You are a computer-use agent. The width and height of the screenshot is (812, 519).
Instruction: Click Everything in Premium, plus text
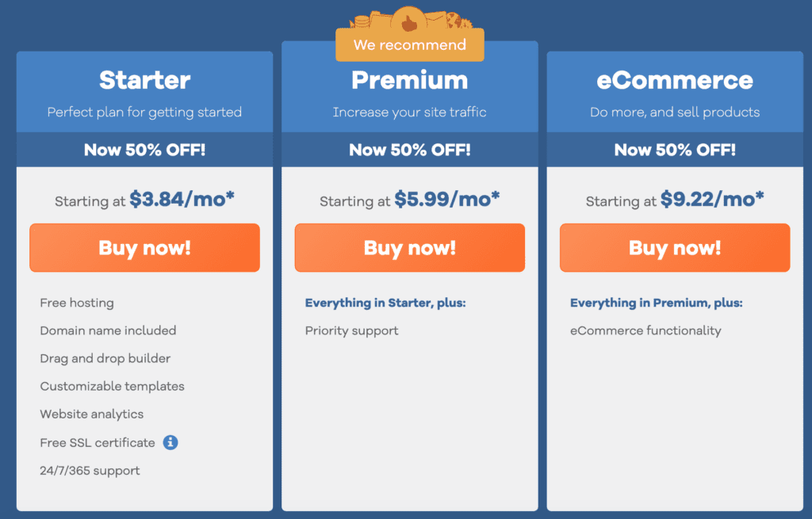click(656, 303)
